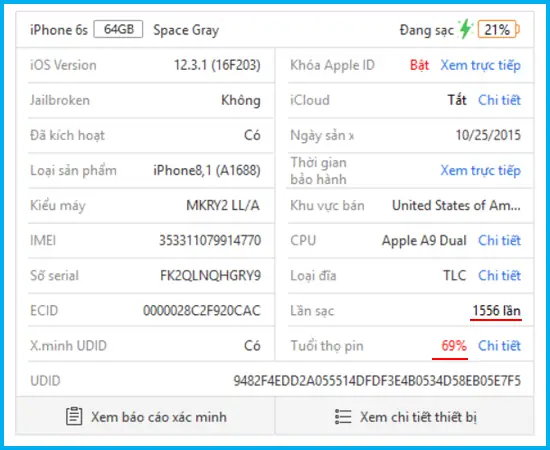Select model number MKRY2 LL/A
The height and width of the screenshot is (450, 550).
pos(223,206)
